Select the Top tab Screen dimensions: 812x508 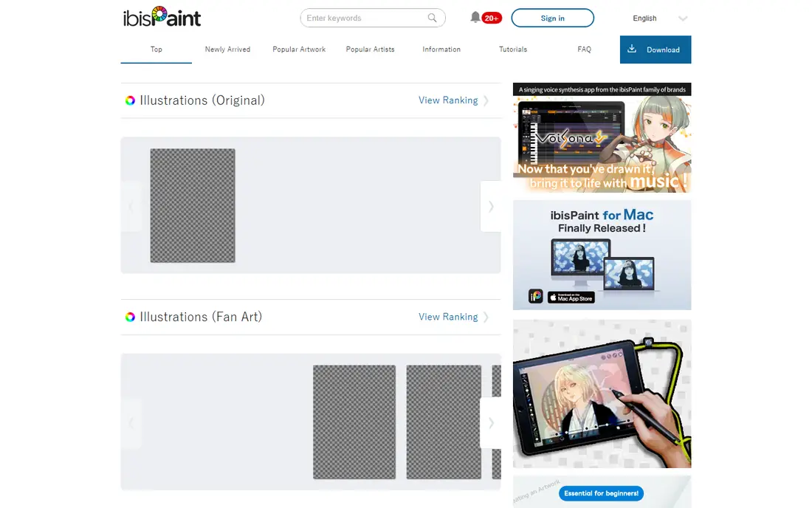pos(156,49)
